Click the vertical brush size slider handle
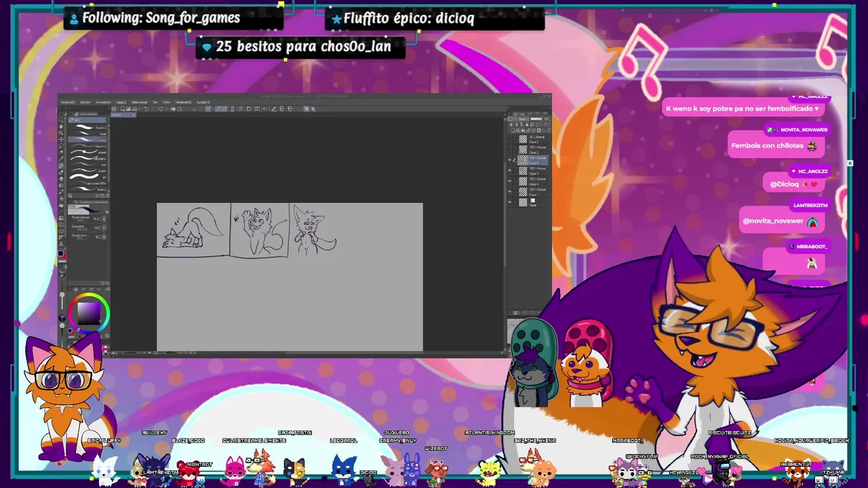The width and height of the screenshot is (868, 488). point(62,295)
